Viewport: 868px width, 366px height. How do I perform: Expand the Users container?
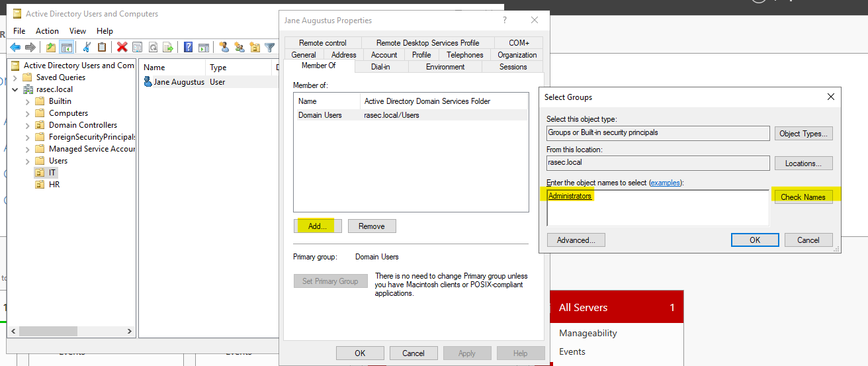[x=27, y=161]
